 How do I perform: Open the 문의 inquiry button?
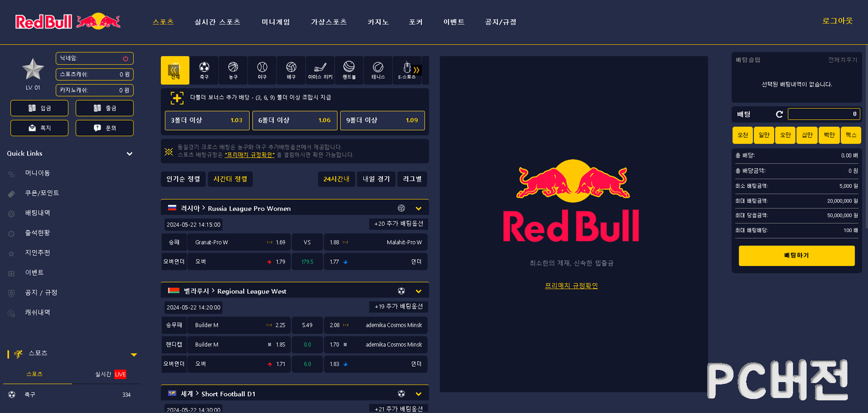(105, 128)
